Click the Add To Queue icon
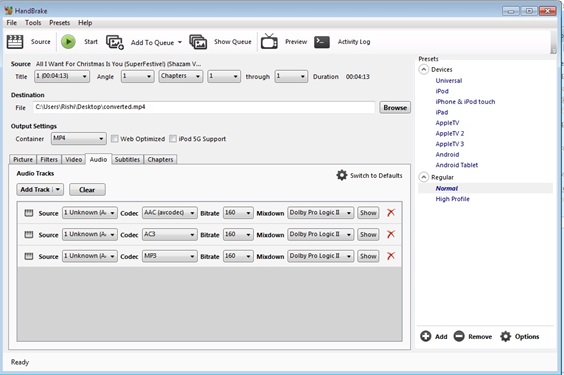 pos(115,42)
